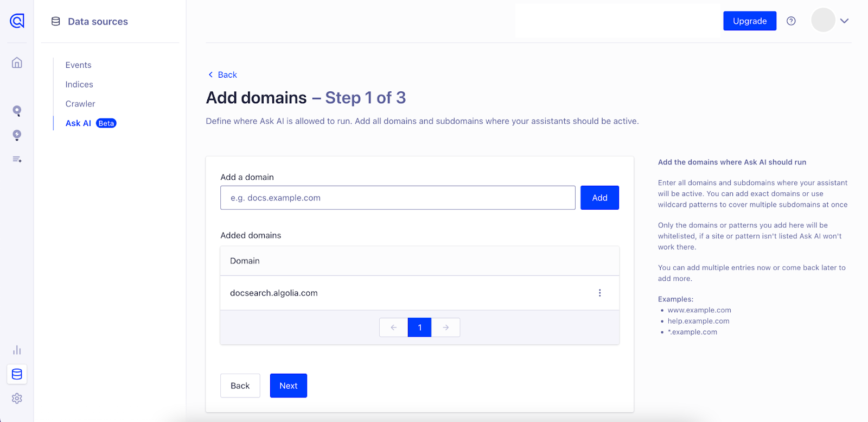Open the Crawler menu item
This screenshot has width=868, height=422.
coord(80,104)
